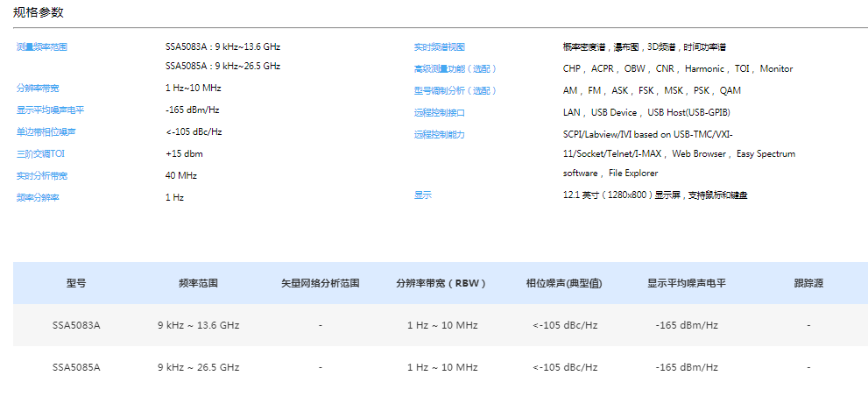Click the 跟踪源 dash in the SSA5083A row

coord(808,325)
